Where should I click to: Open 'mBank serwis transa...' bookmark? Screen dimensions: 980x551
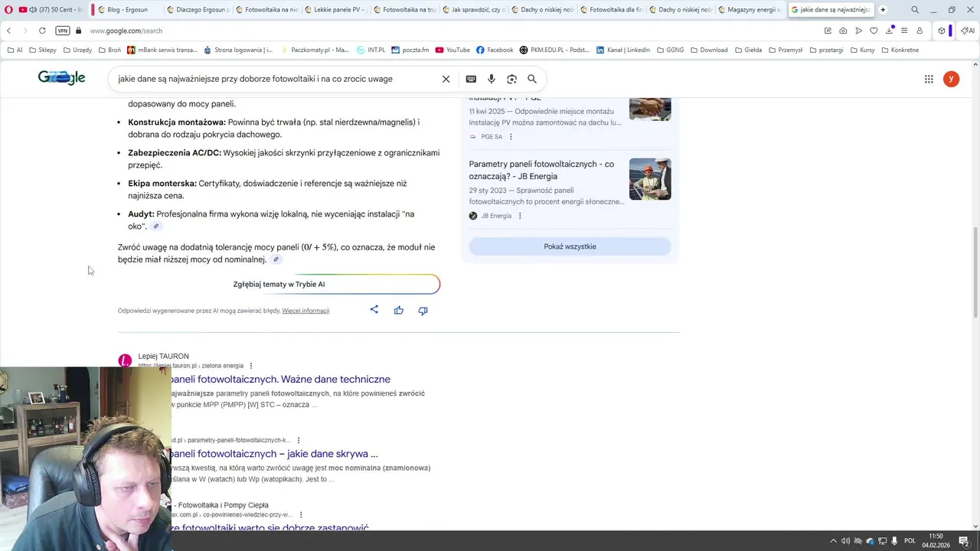pyautogui.click(x=162, y=50)
